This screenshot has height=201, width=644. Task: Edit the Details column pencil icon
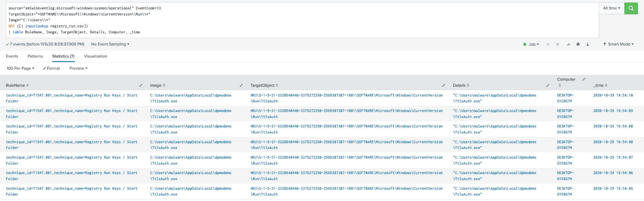[x=548, y=85]
